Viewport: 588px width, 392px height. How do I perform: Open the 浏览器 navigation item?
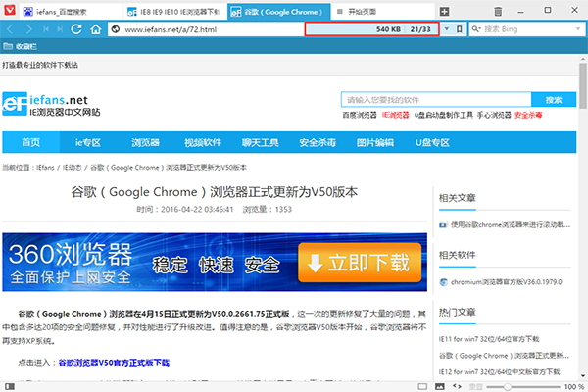145,142
